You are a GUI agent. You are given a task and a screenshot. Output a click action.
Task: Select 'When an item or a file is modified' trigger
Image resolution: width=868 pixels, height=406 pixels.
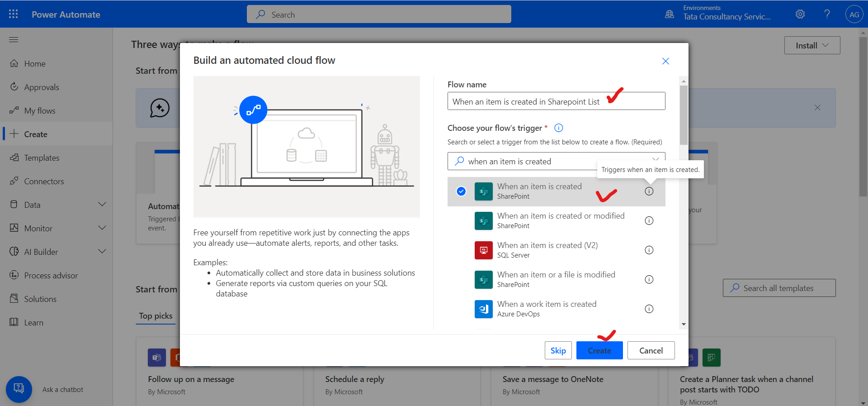tap(556, 279)
